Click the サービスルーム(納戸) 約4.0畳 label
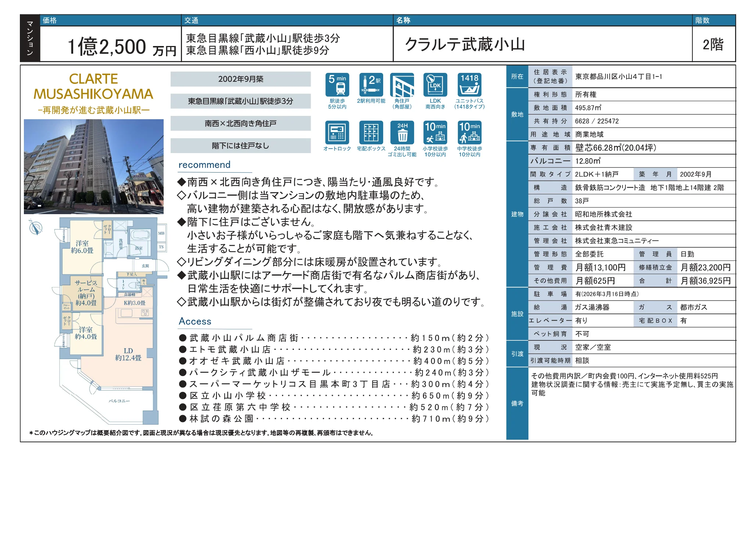Image resolution: width=756 pixels, height=535 pixels. [x=86, y=293]
